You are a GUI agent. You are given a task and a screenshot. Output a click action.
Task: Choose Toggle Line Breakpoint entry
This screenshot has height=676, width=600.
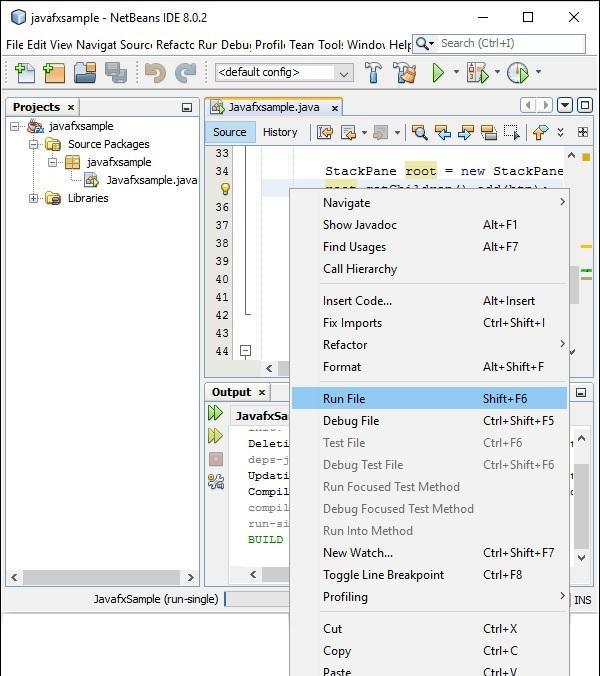tap(429, 574)
